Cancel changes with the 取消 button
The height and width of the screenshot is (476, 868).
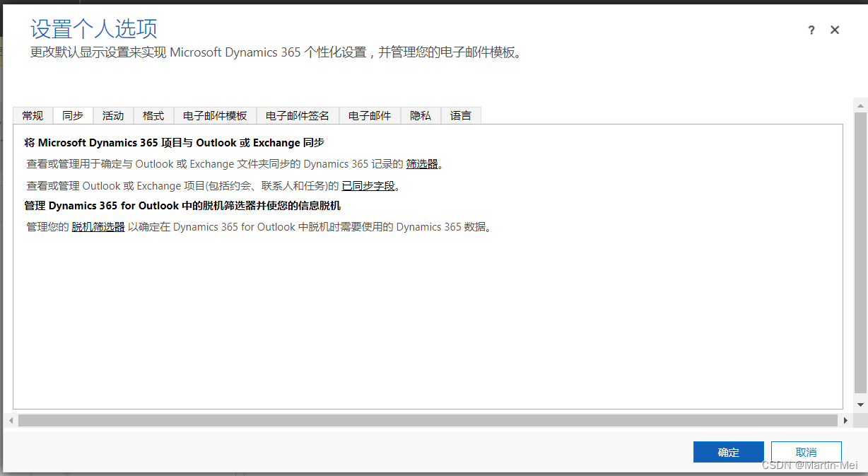click(807, 452)
